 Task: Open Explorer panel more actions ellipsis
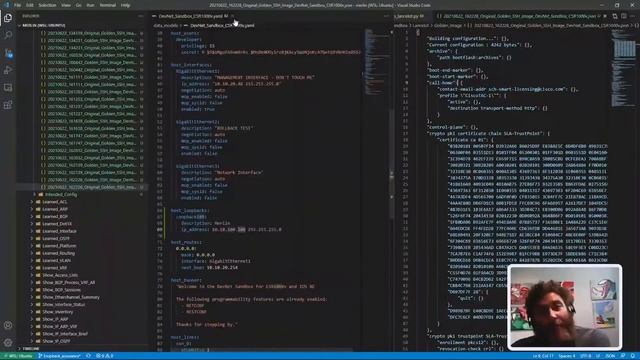coord(141,16)
